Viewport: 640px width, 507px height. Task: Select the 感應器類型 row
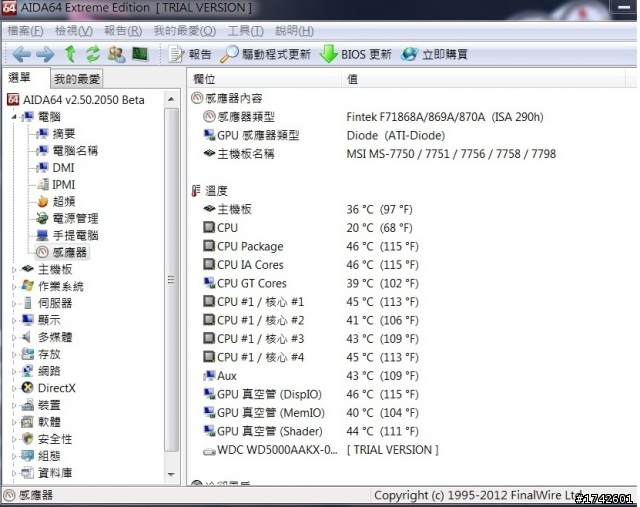pos(373,117)
